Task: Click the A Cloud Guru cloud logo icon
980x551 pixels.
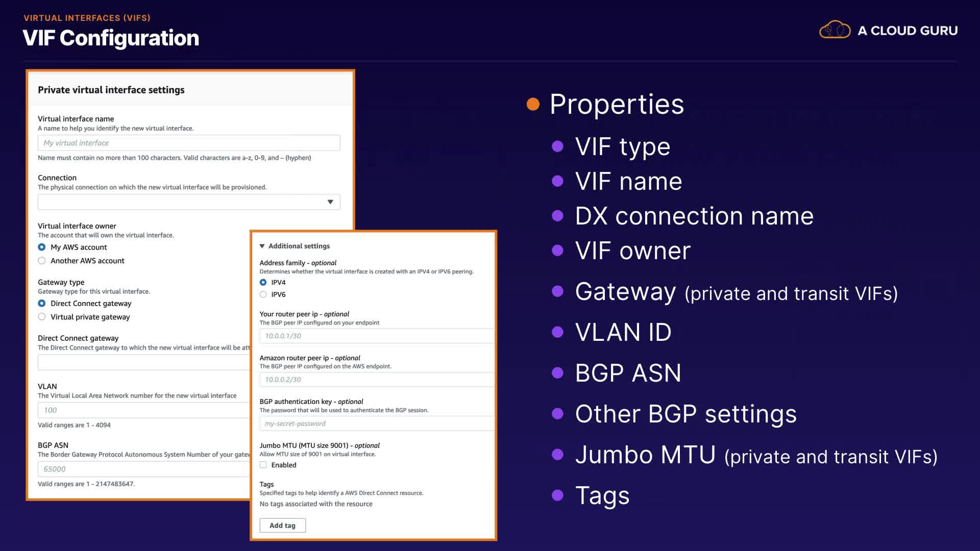Action: tap(835, 30)
